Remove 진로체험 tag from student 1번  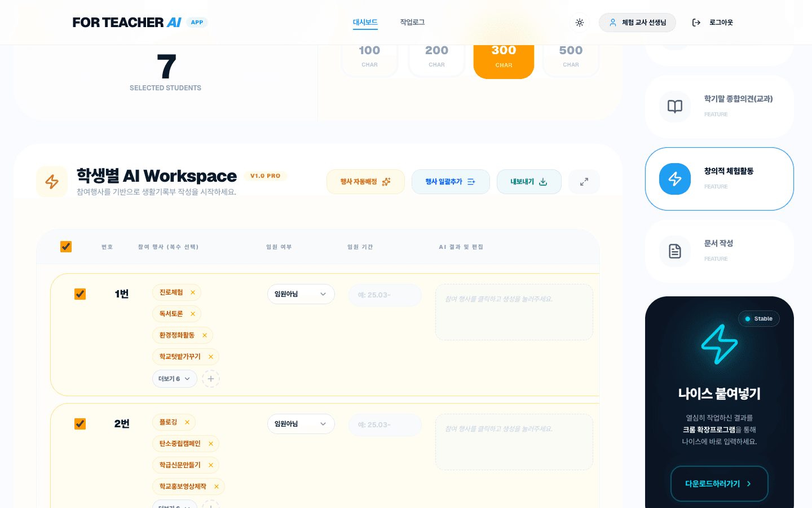[193, 292]
